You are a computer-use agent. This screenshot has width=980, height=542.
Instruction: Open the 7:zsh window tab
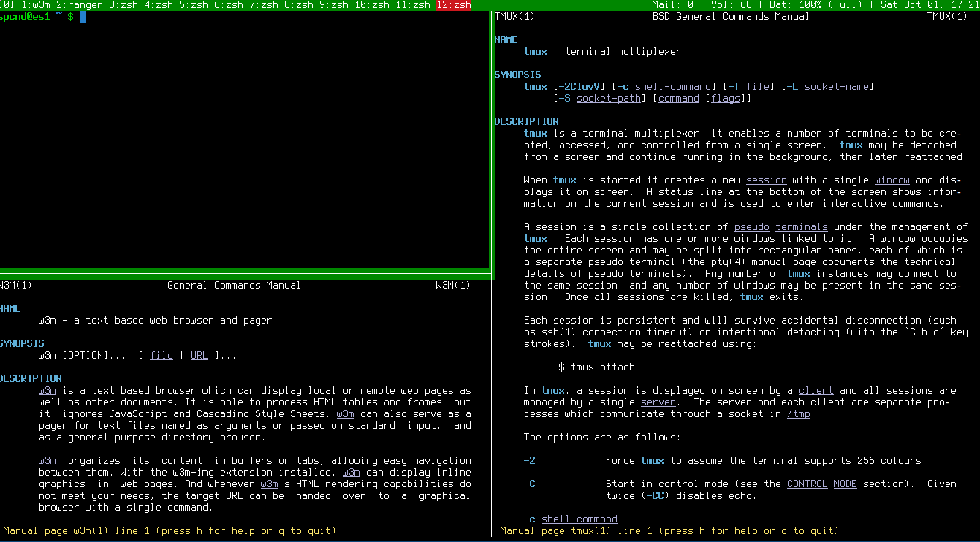coord(264,5)
